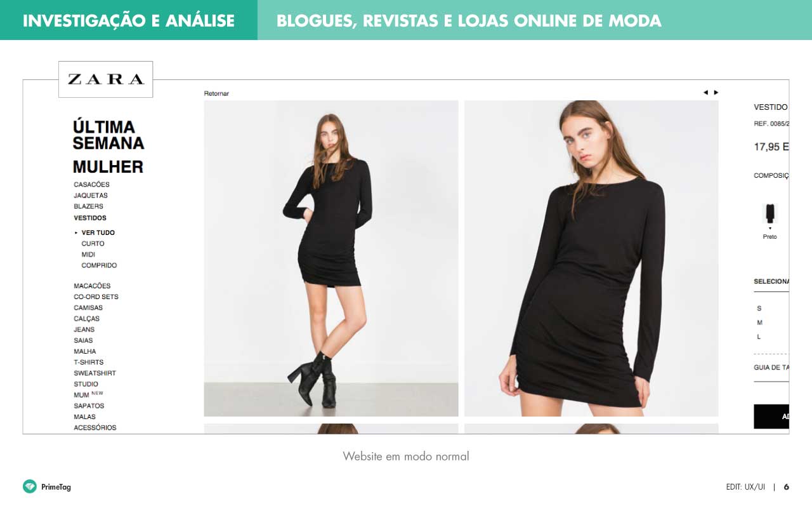Viewport: 812px width, 508px height.
Task: Go to previous product arrow
Action: point(705,93)
